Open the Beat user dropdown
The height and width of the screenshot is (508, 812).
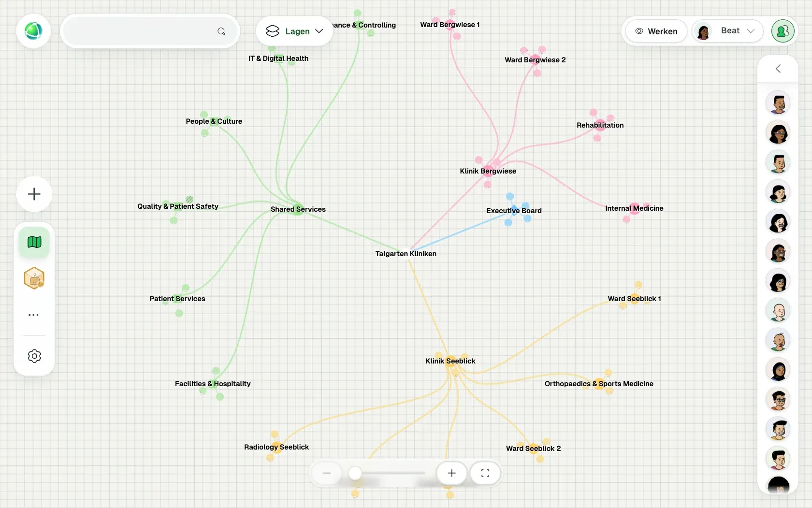coord(727,31)
